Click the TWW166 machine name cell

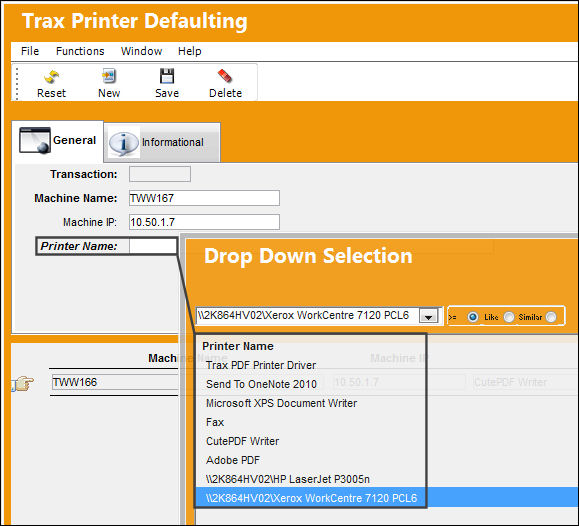(115, 382)
